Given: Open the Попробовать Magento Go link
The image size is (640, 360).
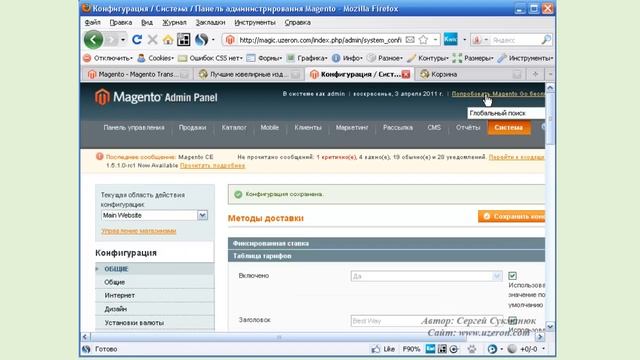Looking at the screenshot, I should [x=498, y=94].
